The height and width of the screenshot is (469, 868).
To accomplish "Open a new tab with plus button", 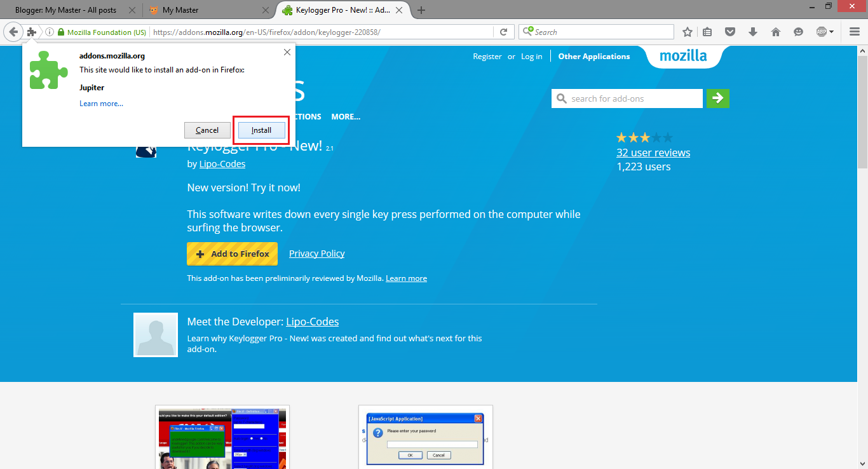I will (421, 10).
